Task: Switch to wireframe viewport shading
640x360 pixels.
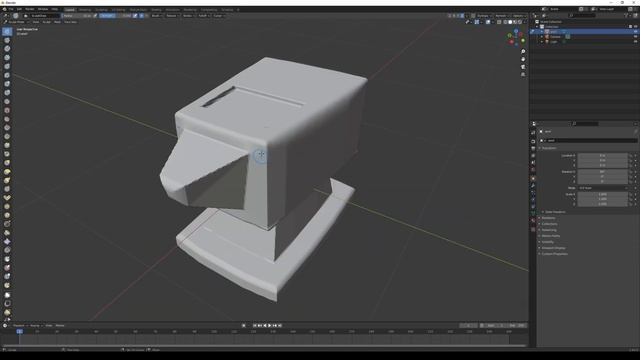Action: click(505, 22)
